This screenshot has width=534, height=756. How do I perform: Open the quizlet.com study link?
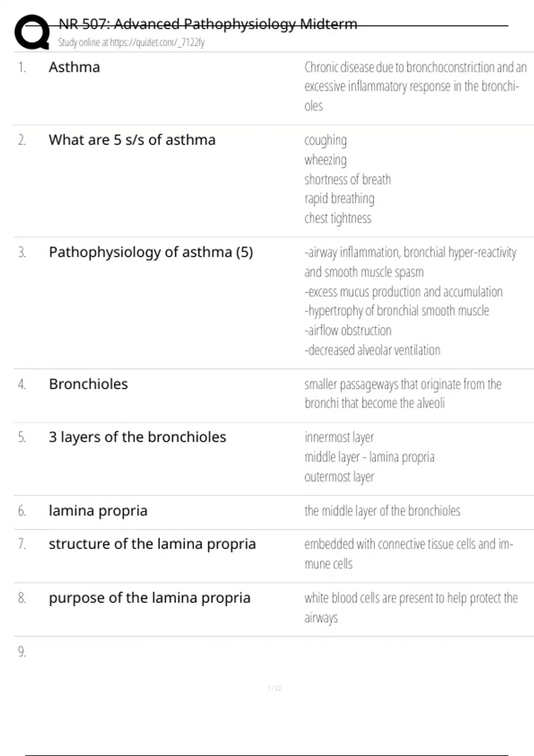[131, 43]
